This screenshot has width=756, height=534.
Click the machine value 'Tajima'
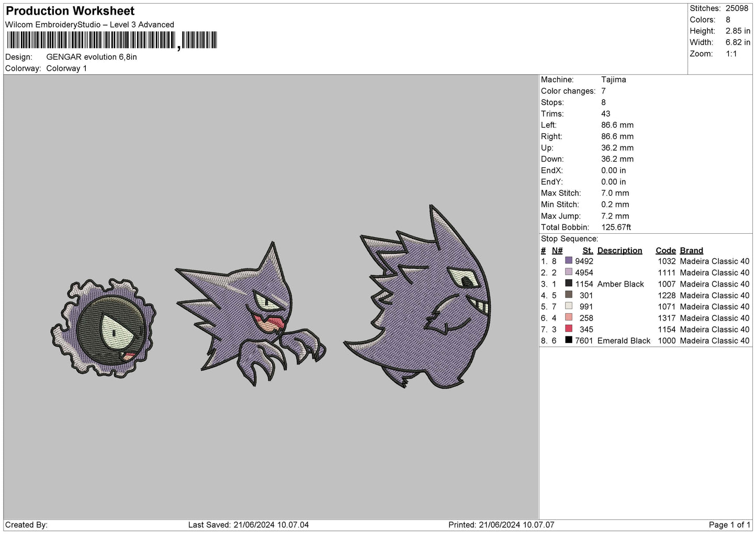click(613, 79)
